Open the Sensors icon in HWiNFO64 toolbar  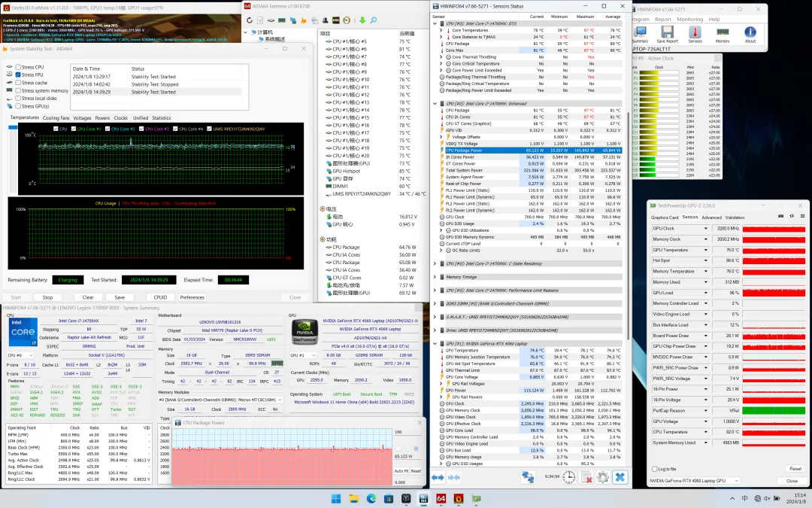[x=695, y=33]
